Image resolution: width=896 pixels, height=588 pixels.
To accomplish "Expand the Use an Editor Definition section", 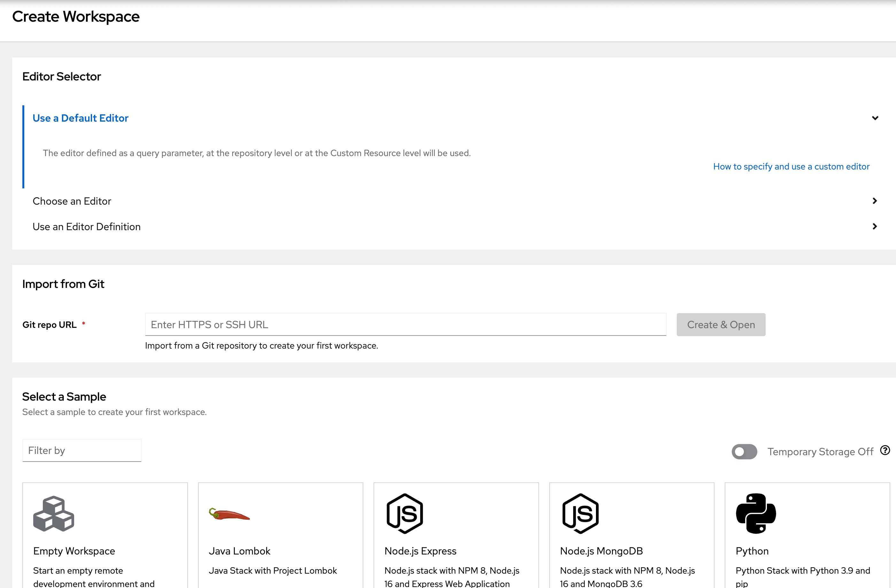I will pyautogui.click(x=875, y=226).
